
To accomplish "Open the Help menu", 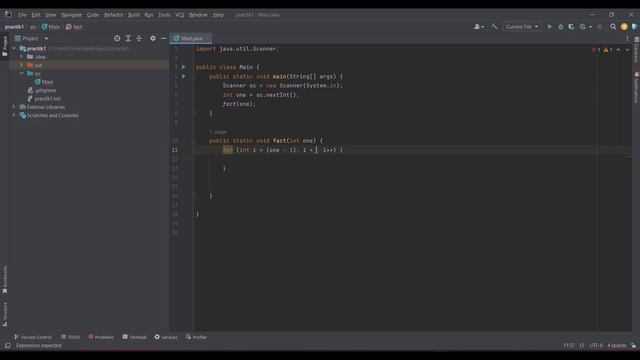I will pyautogui.click(x=218, y=15).
